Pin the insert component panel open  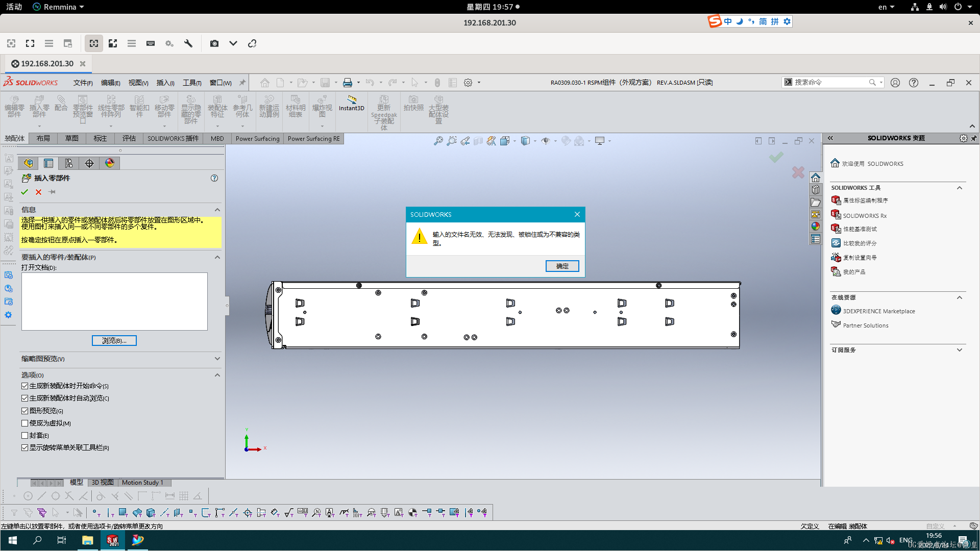tap(52, 192)
